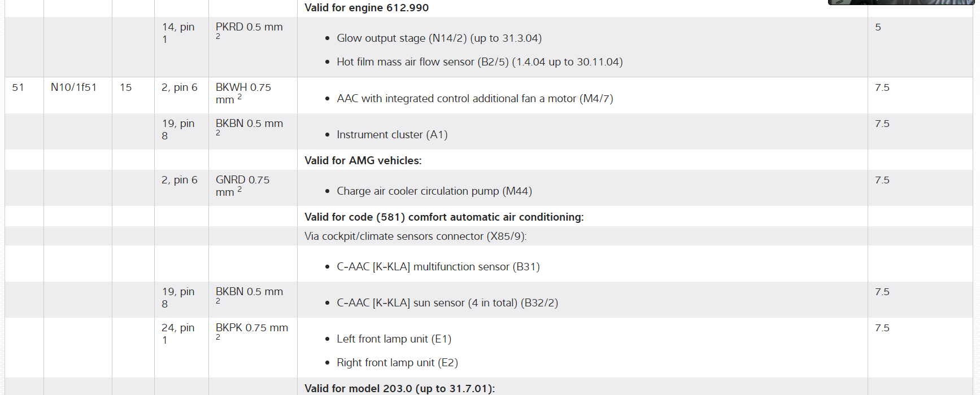Click the N10/1f51 fuse designation cell
980x395 pixels.
[x=73, y=87]
